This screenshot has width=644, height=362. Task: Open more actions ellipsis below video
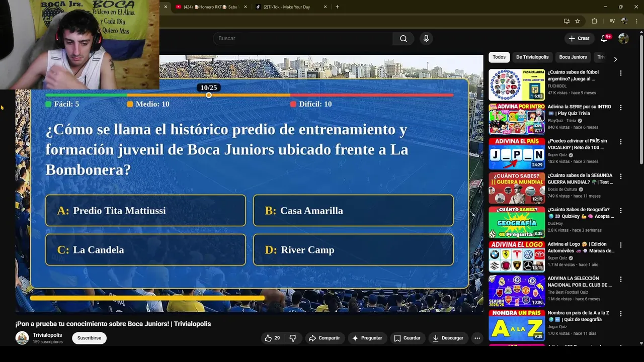[x=477, y=338]
